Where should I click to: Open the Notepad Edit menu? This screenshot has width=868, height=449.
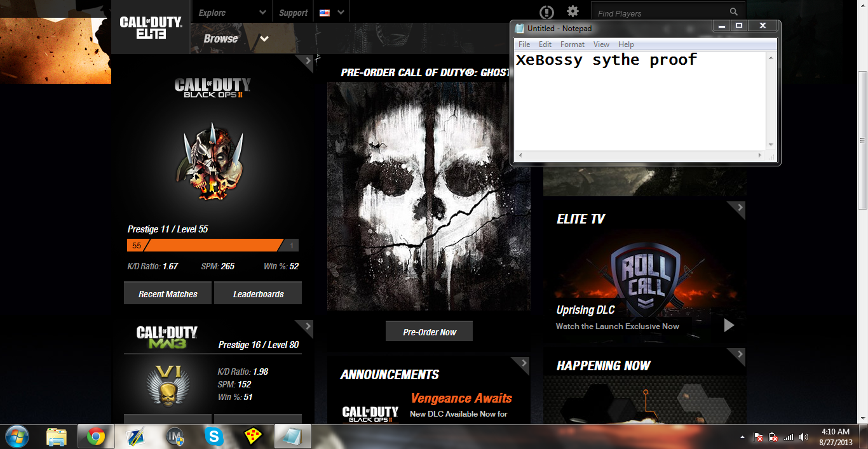[545, 44]
